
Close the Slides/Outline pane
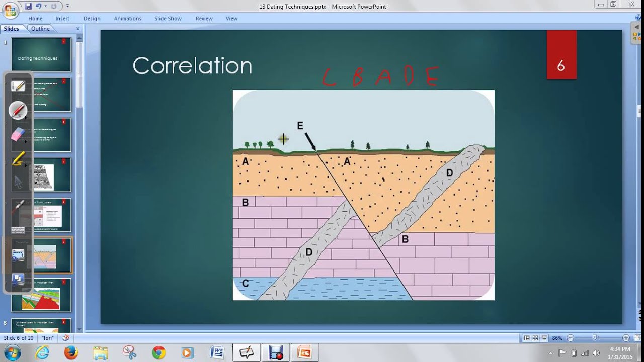78,29
